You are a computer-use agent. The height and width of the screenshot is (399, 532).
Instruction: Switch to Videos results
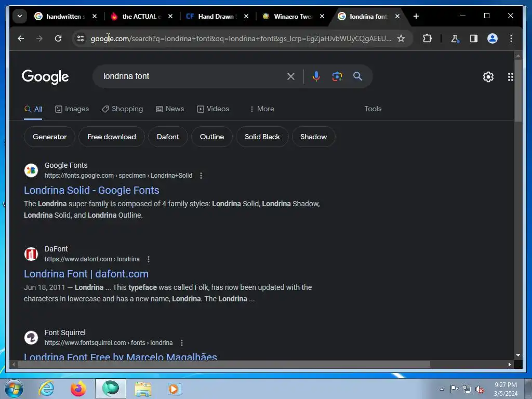tap(213, 109)
